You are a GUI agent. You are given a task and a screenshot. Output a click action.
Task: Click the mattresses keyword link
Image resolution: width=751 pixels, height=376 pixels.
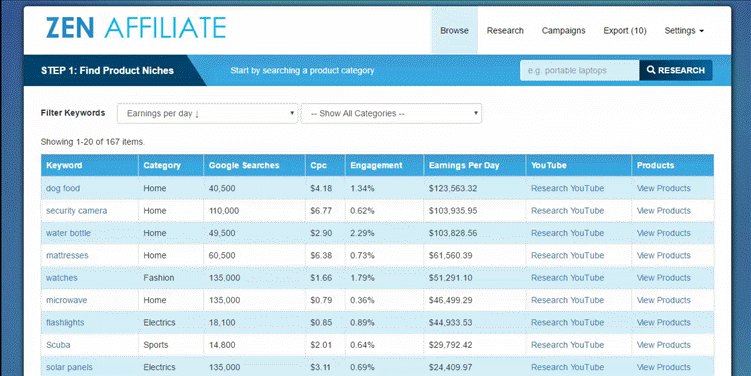click(67, 255)
